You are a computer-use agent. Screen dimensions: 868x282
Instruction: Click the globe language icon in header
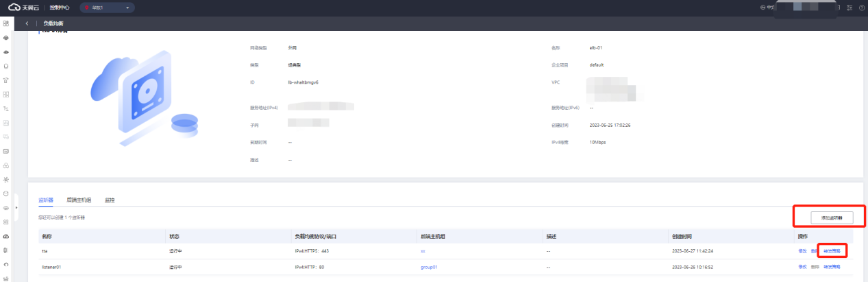(x=762, y=8)
